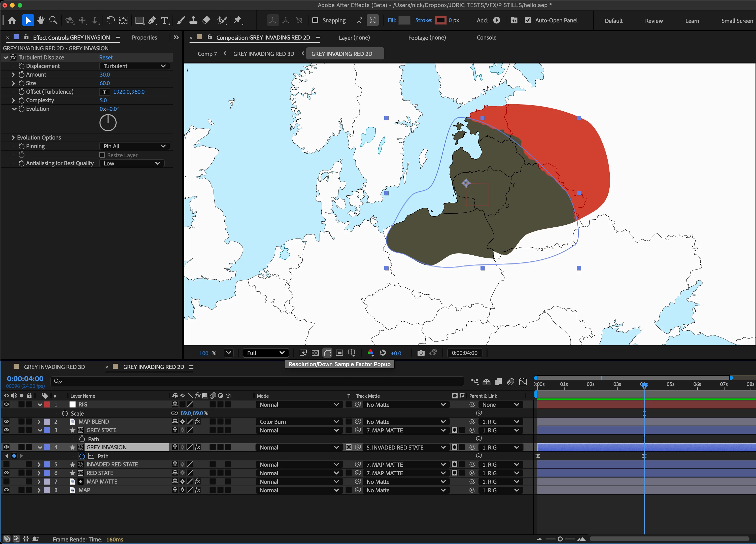The height and width of the screenshot is (544, 756).
Task: Hide the MAP BLEND layer visibility
Action: 6,422
